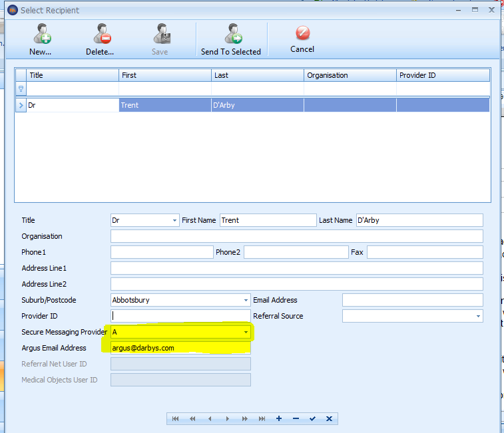Click Send To Selected
The height and width of the screenshot is (433, 504).
coord(231,39)
